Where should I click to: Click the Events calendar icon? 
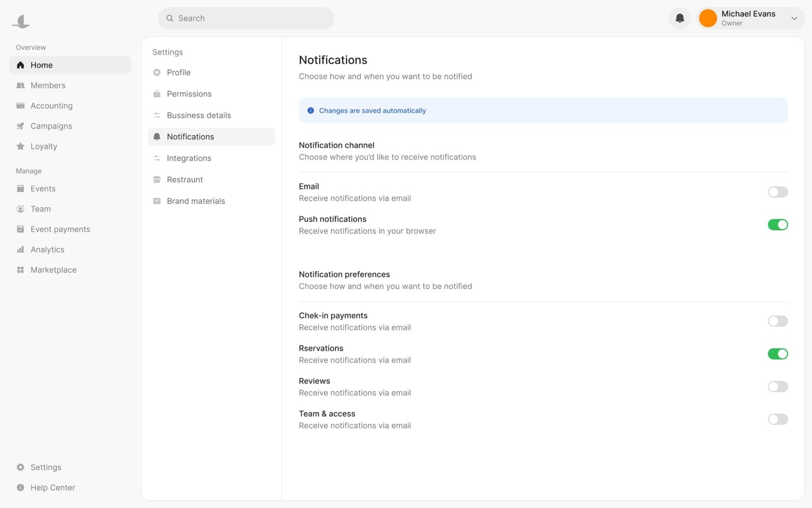(20, 188)
